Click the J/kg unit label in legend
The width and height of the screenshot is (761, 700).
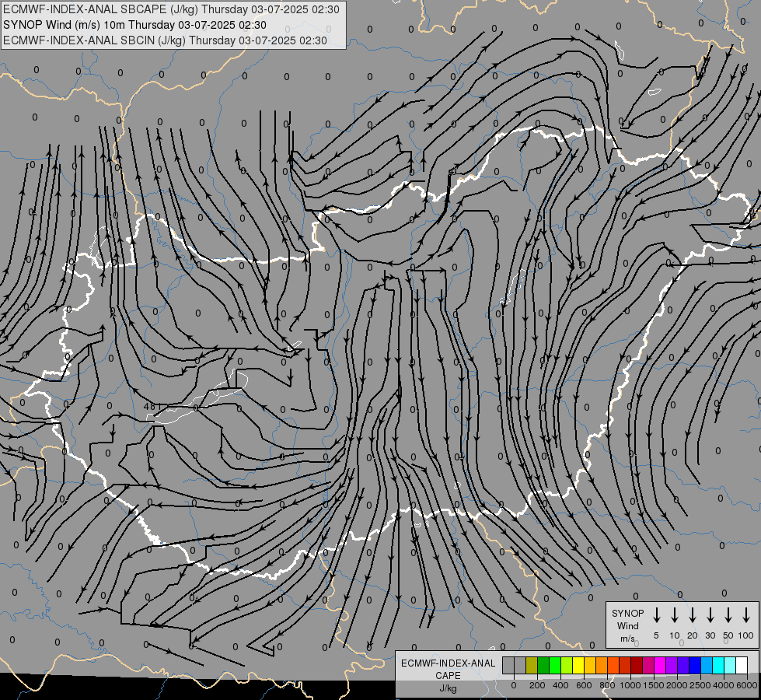click(x=448, y=688)
